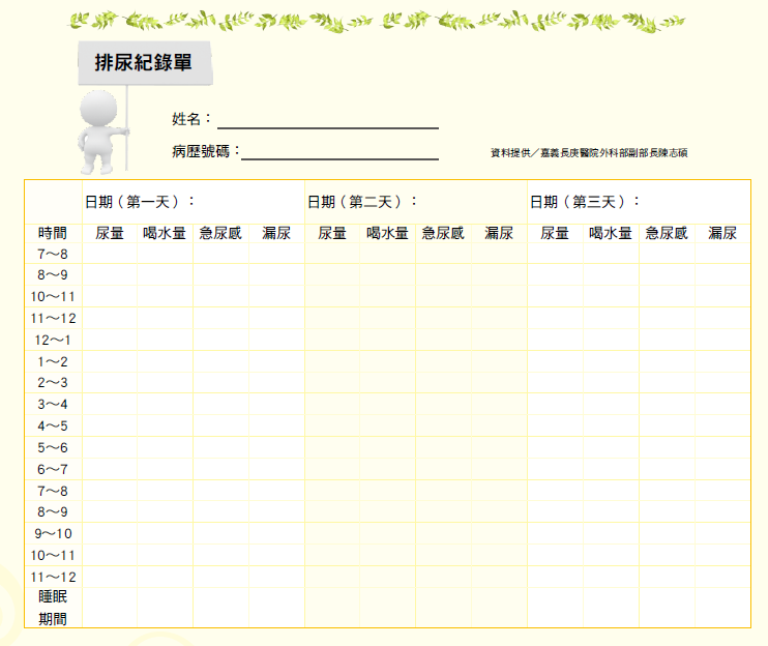Click day two 喝水量 cell in 4～5 row
The height and width of the screenshot is (646, 768).
[x=388, y=426]
